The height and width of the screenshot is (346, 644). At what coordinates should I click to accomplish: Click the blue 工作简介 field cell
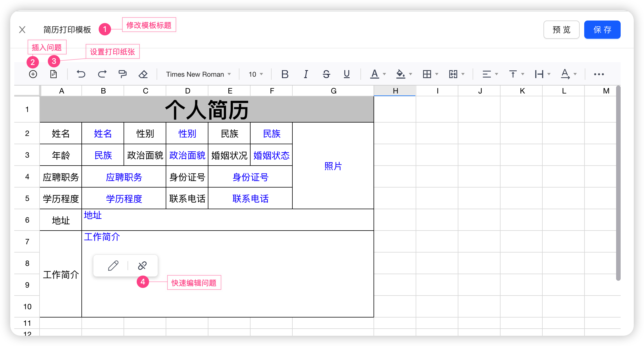click(228, 274)
